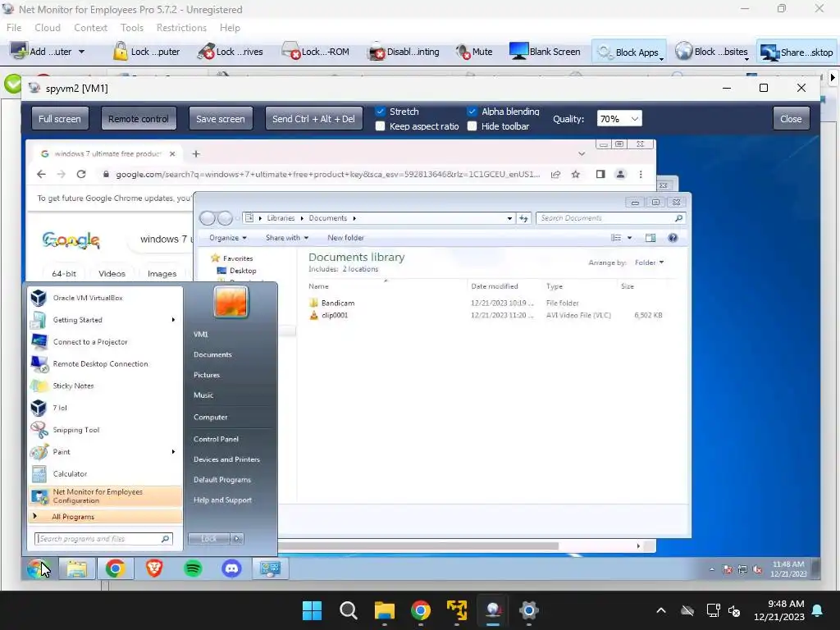Click Spotify icon in remote taskbar
Screen dimensions: 840x630
(193, 568)
